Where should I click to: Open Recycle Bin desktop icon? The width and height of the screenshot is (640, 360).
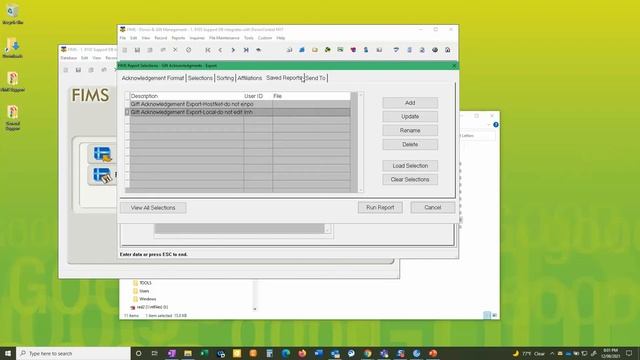point(12,14)
